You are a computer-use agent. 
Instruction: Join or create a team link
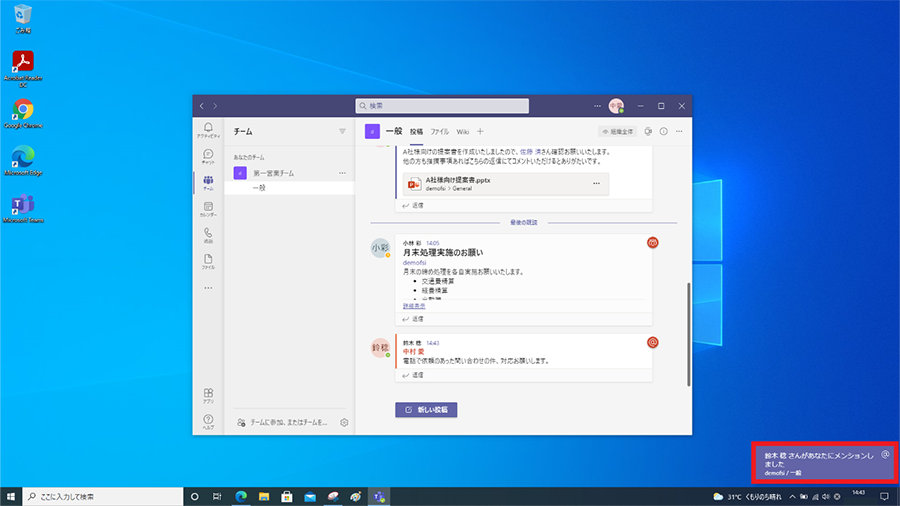(282, 422)
